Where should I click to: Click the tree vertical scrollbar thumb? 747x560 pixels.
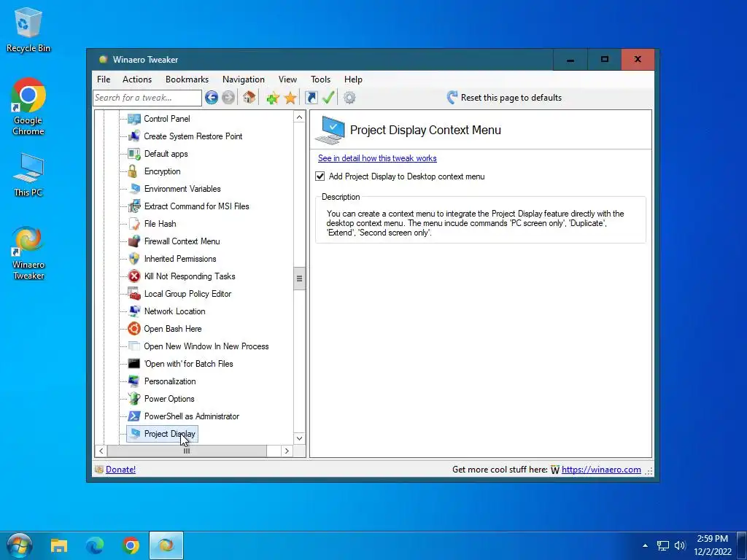tap(299, 279)
